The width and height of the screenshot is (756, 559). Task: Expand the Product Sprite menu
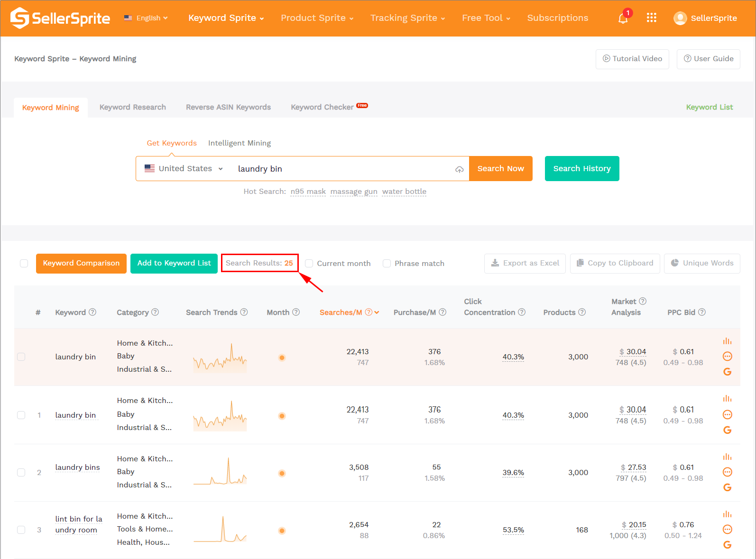317,18
